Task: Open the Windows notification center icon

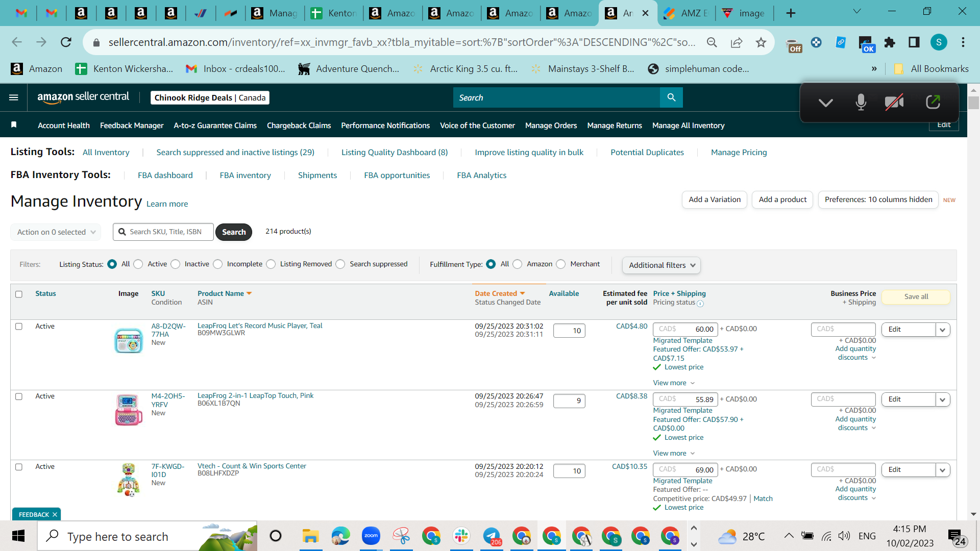Action: (x=956, y=537)
